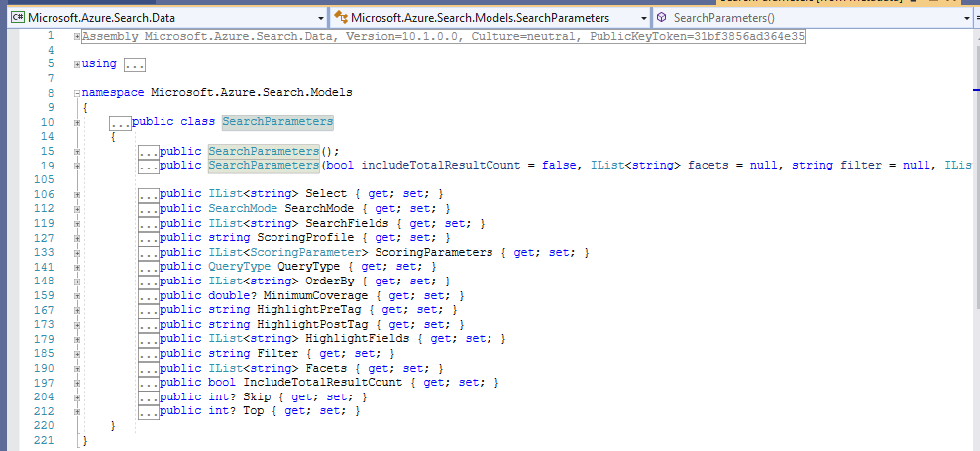Click the '...' box before the Top property
This screenshot has height=451, width=980.
[x=148, y=411]
